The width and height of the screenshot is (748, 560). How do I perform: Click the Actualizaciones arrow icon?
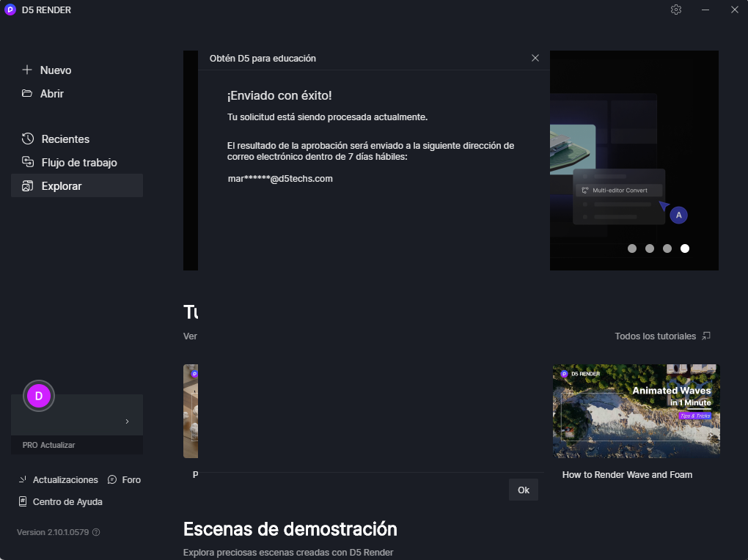pos(23,480)
